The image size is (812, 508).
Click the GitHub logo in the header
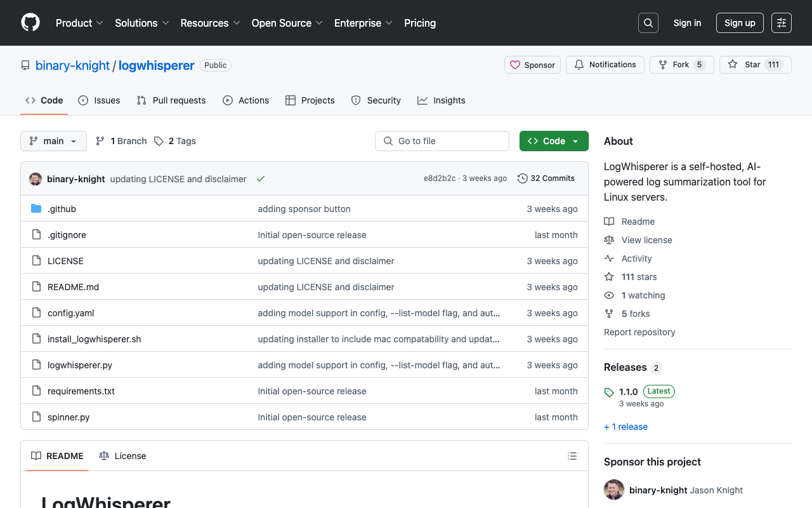click(30, 23)
